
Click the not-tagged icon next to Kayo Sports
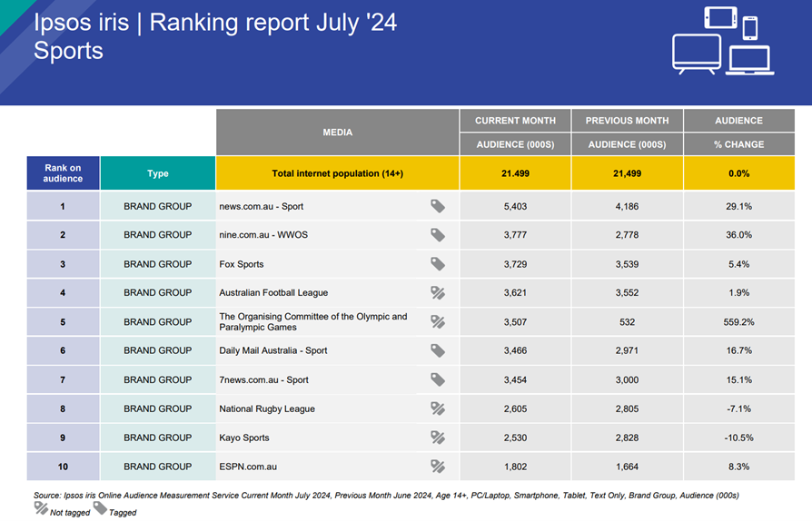click(438, 437)
